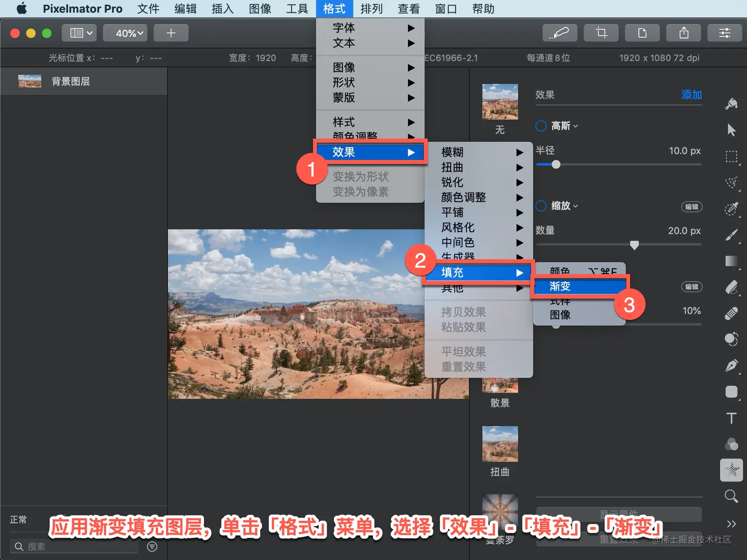The image size is (747, 560).
Task: Select the Type text tool
Action: click(731, 418)
